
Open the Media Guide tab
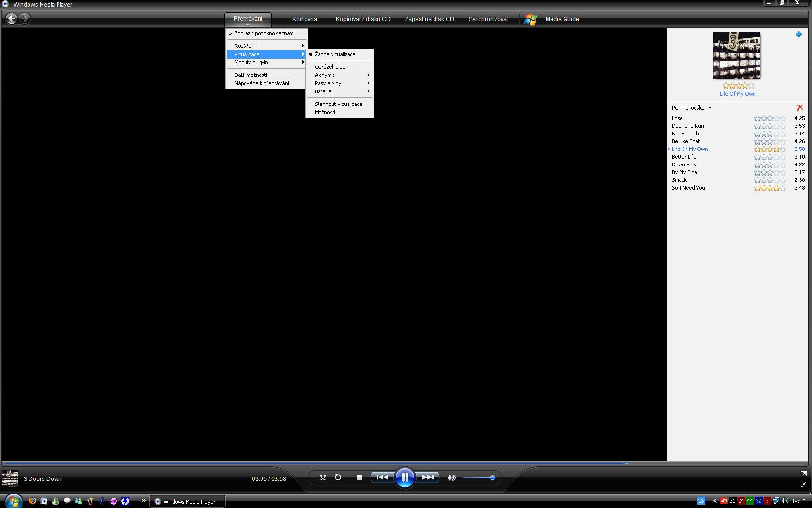(x=562, y=19)
